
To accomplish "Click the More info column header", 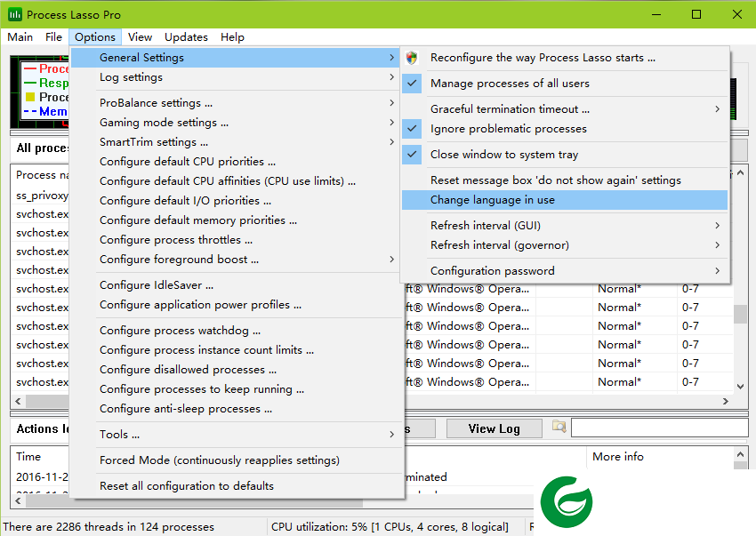I will (x=660, y=457).
